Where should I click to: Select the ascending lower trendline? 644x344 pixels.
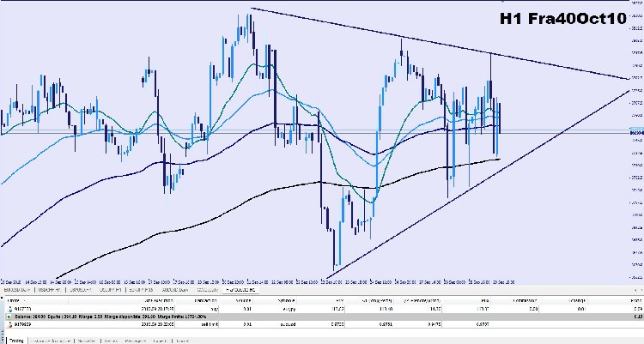pos(478,184)
